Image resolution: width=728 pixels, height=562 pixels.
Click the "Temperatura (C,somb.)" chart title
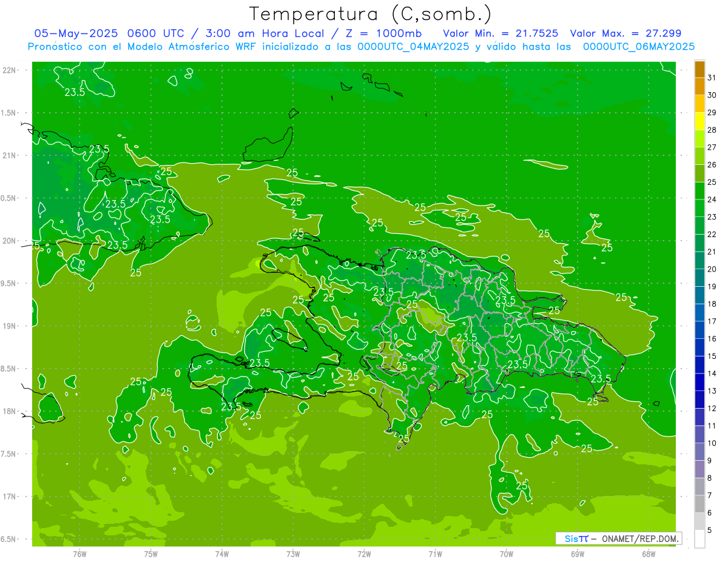[370, 15]
